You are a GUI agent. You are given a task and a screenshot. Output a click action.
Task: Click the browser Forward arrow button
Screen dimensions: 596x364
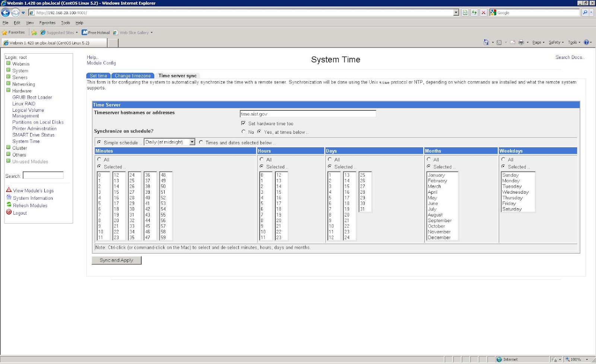coord(15,13)
